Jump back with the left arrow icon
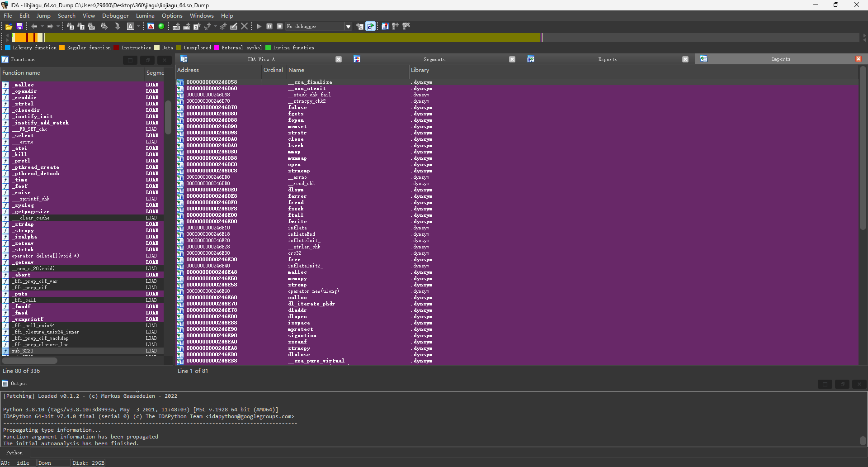Image resolution: width=868 pixels, height=467 pixels. point(34,27)
